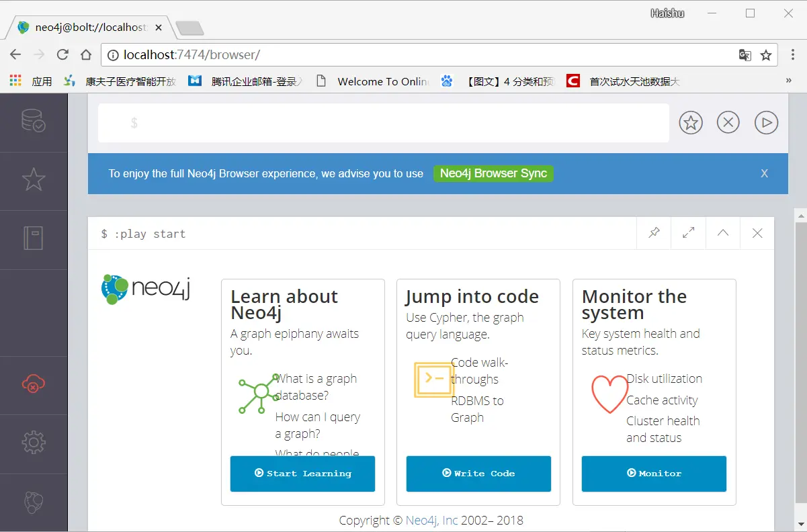This screenshot has height=532, width=807.
Task: Focus the Cypher command editor input
Action: click(384, 123)
